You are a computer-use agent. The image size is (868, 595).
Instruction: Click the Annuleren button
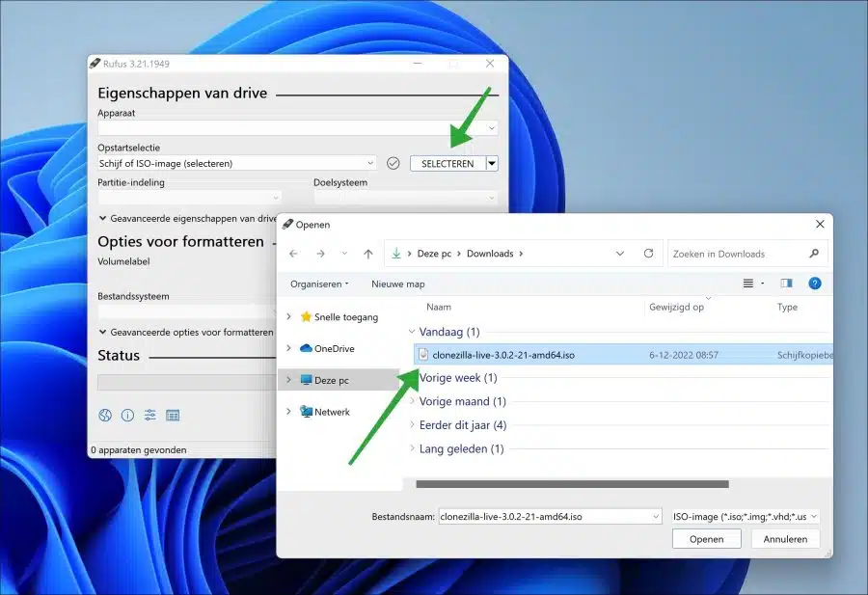(x=785, y=539)
